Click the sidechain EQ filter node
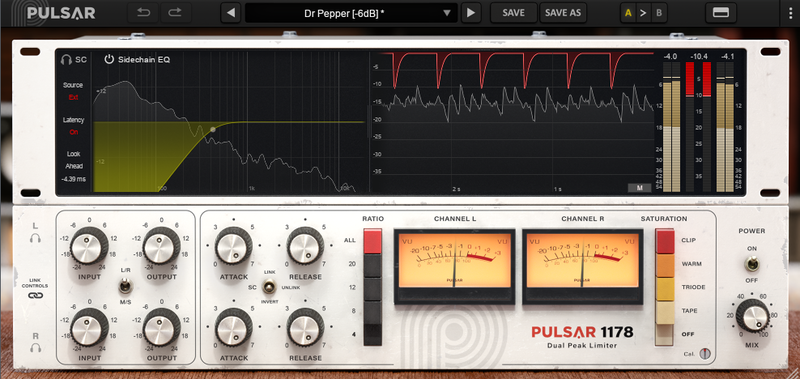This screenshot has width=800, height=379. coord(213,130)
